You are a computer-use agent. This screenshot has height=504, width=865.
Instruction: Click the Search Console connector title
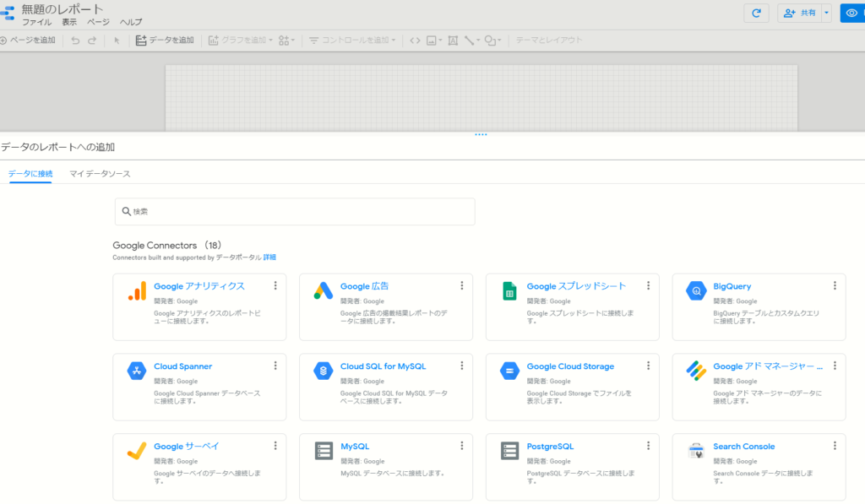743,446
